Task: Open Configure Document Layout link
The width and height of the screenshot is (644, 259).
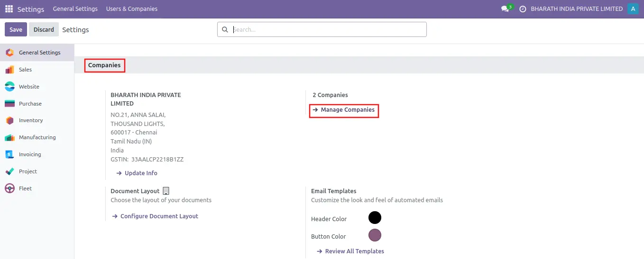Action: click(x=155, y=216)
